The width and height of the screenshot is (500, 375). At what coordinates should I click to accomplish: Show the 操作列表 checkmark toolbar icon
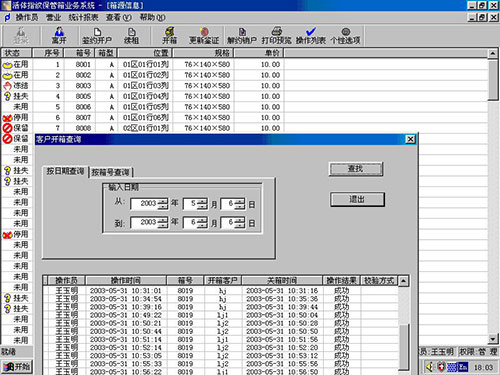pyautogui.click(x=311, y=36)
